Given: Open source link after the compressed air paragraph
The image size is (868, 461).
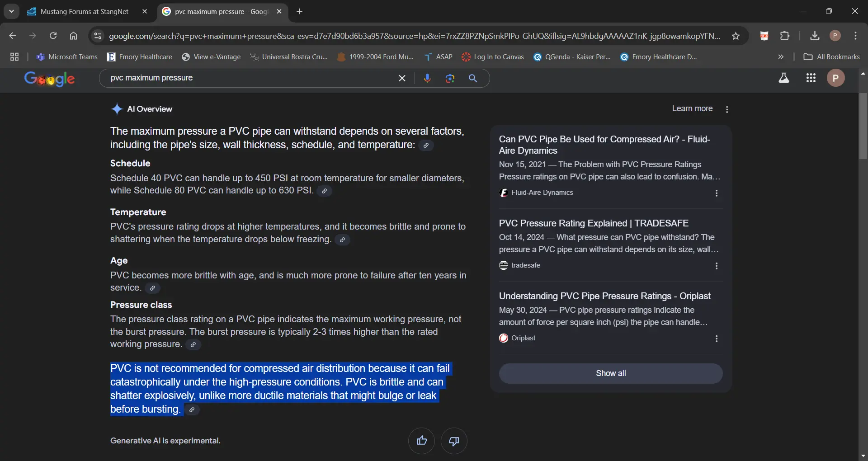Looking at the screenshot, I should 192,409.
